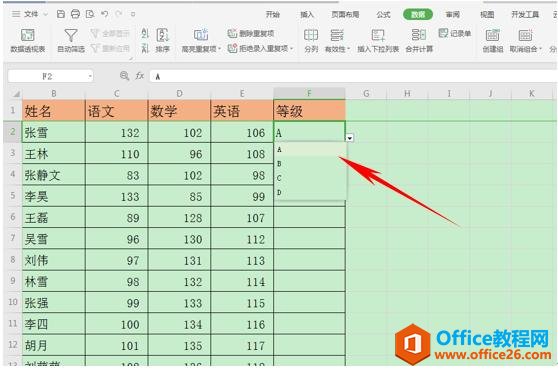Undo the last action
This screenshot has width=558, height=372.
pos(104,14)
